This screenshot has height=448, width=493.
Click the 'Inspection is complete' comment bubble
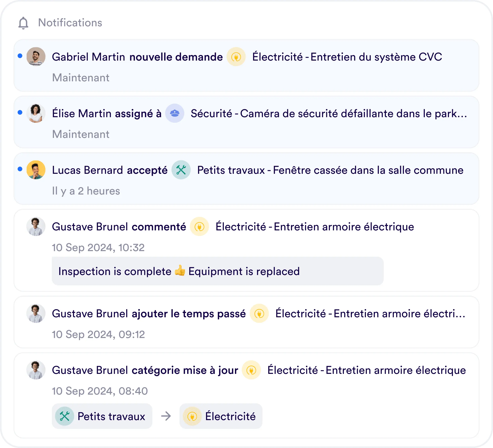[217, 271]
